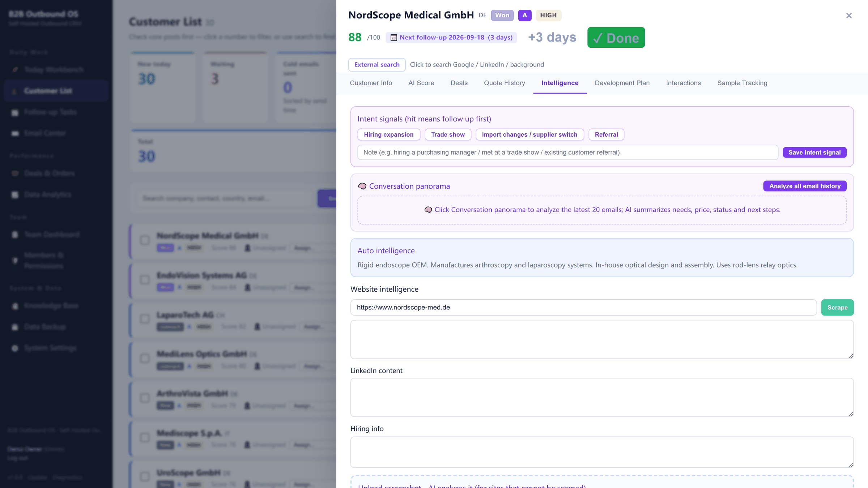868x488 pixels.
Task: Go to the Deals tab
Action: click(459, 83)
